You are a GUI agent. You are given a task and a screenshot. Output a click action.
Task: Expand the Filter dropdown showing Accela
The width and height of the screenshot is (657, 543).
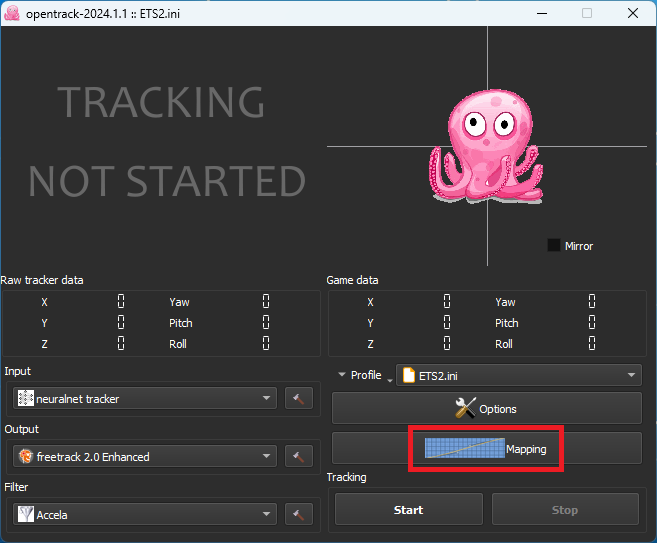[x=145, y=514]
